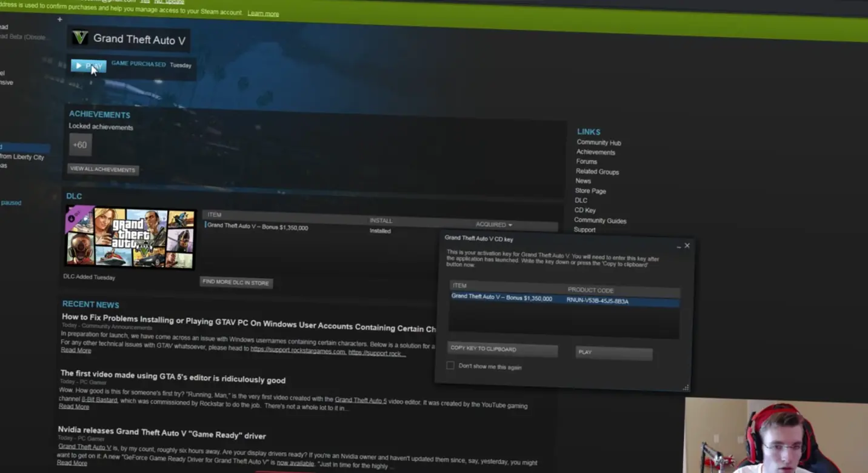This screenshot has width=868, height=473.
Task: Visit the Store Page link
Action: tap(590, 190)
